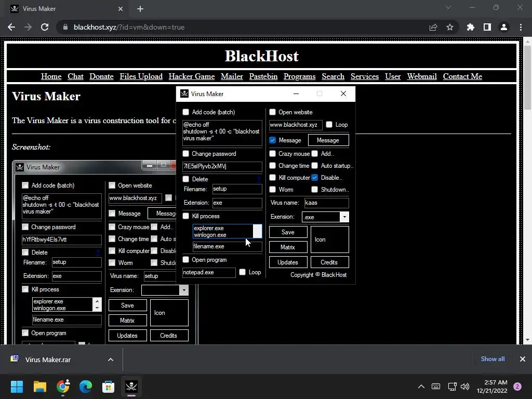
Task: Open the Contact Me navigation link
Action: tap(462, 76)
